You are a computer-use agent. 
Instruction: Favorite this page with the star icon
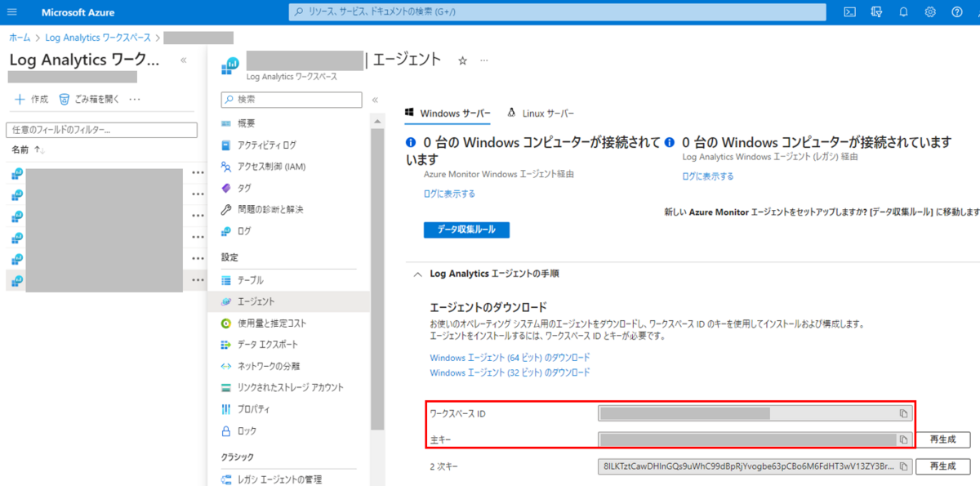click(x=462, y=60)
